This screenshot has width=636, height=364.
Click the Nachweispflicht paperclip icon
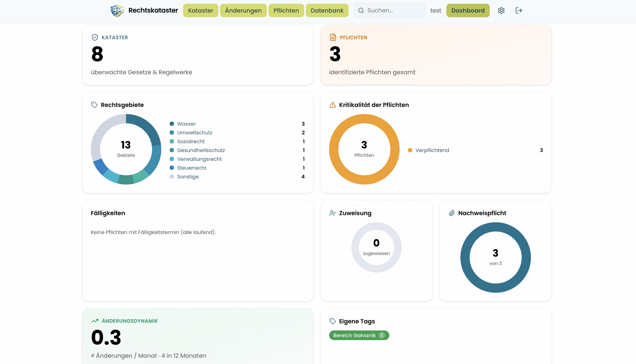[452, 213]
